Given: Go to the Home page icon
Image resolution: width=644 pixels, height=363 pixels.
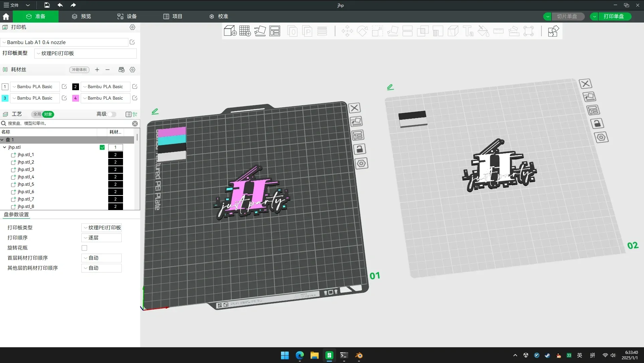Looking at the screenshot, I should (6, 16).
